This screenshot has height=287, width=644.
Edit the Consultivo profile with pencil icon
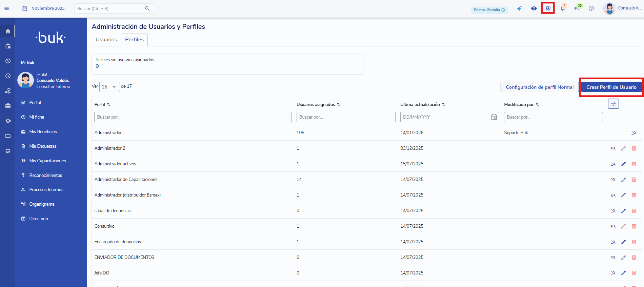(x=623, y=226)
